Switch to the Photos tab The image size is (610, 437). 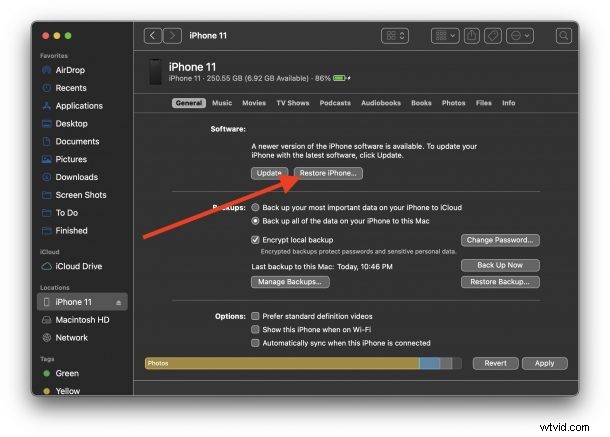pyautogui.click(x=454, y=103)
